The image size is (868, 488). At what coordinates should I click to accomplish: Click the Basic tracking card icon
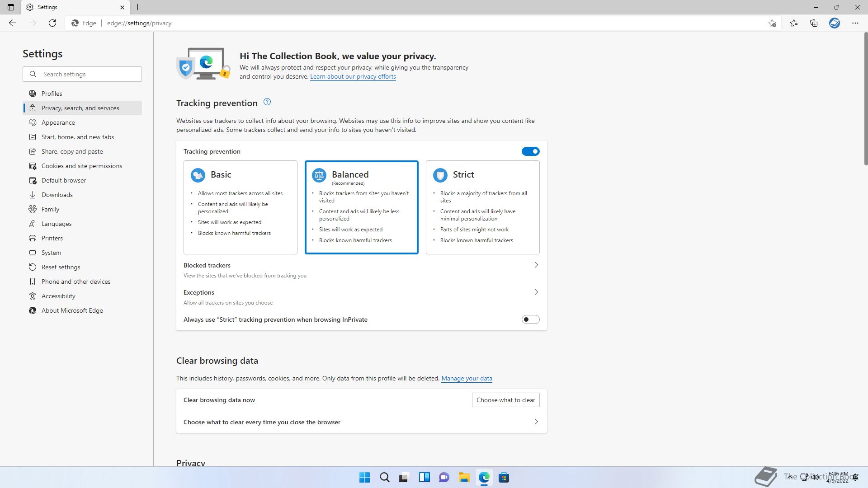click(x=198, y=175)
